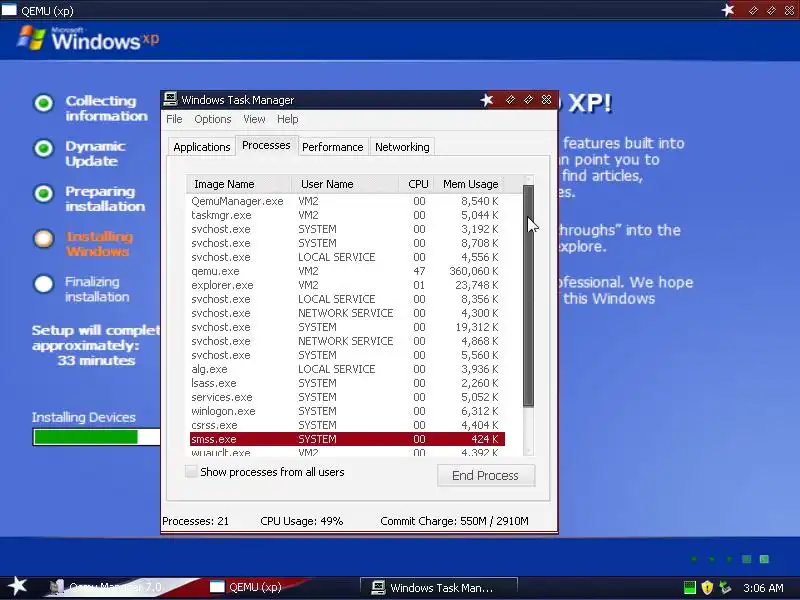Click the yellow security shield tray icon
This screenshot has height=600, width=800.
707,588
